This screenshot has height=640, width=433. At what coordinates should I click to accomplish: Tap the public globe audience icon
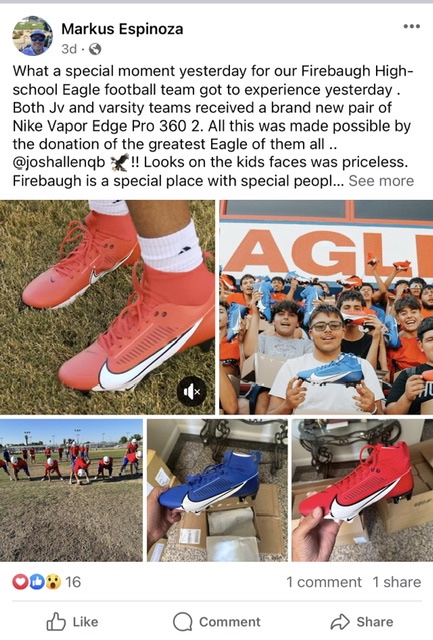coord(95,49)
